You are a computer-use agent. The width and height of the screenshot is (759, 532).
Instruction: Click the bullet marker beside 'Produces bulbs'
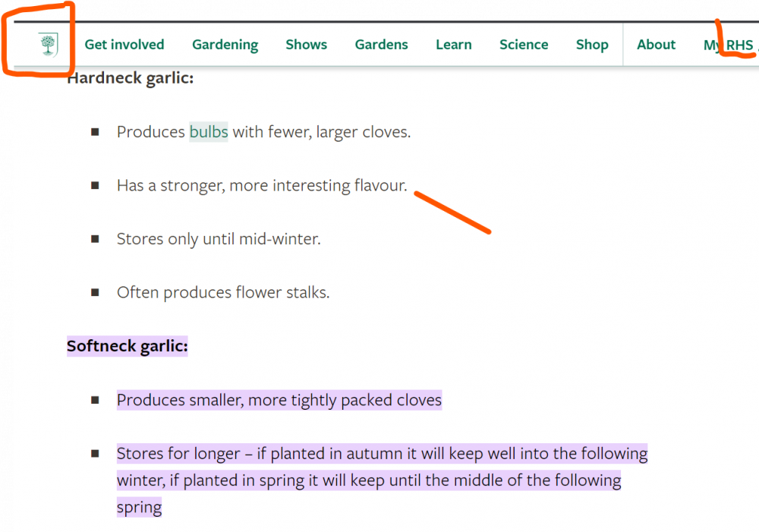[x=95, y=131]
